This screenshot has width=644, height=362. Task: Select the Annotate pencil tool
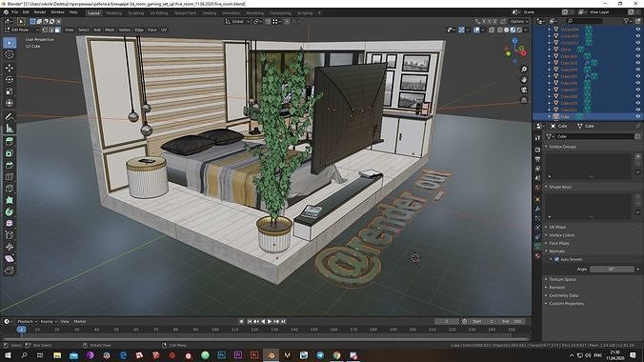[9, 116]
